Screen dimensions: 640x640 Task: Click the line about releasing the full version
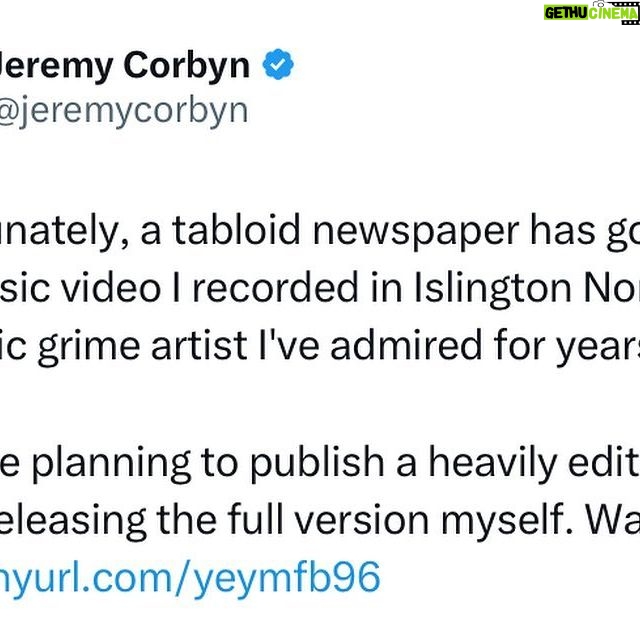coord(320,521)
